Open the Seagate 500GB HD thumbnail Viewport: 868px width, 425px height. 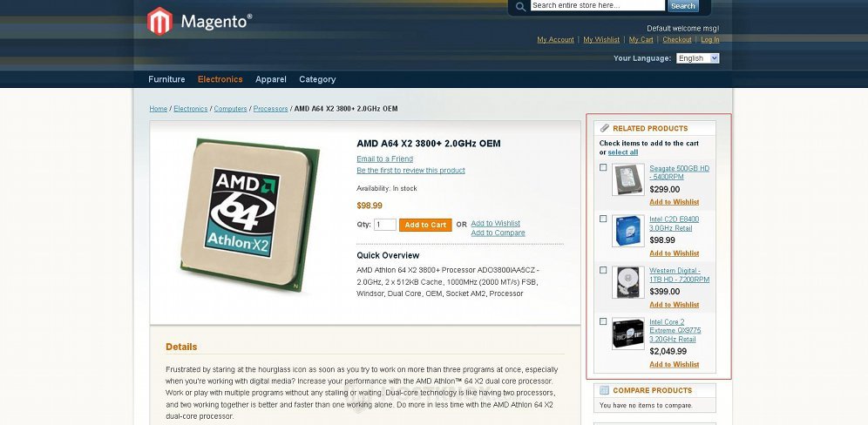[x=627, y=179]
